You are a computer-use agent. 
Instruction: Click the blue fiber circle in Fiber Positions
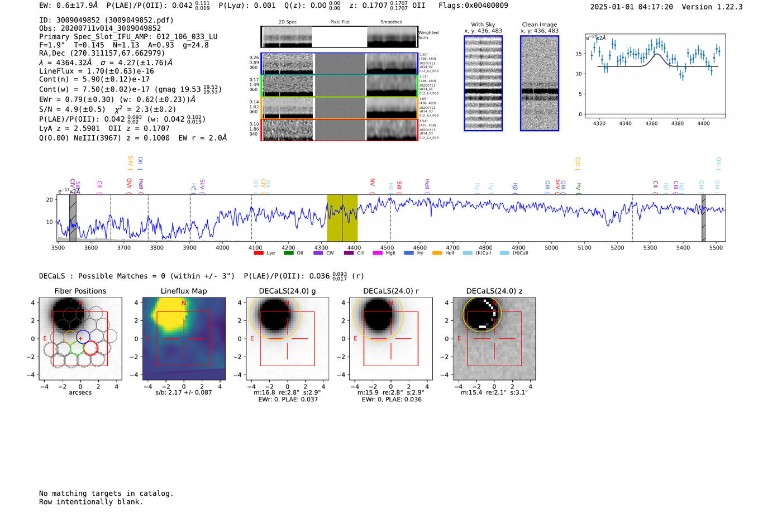pyautogui.click(x=83, y=337)
